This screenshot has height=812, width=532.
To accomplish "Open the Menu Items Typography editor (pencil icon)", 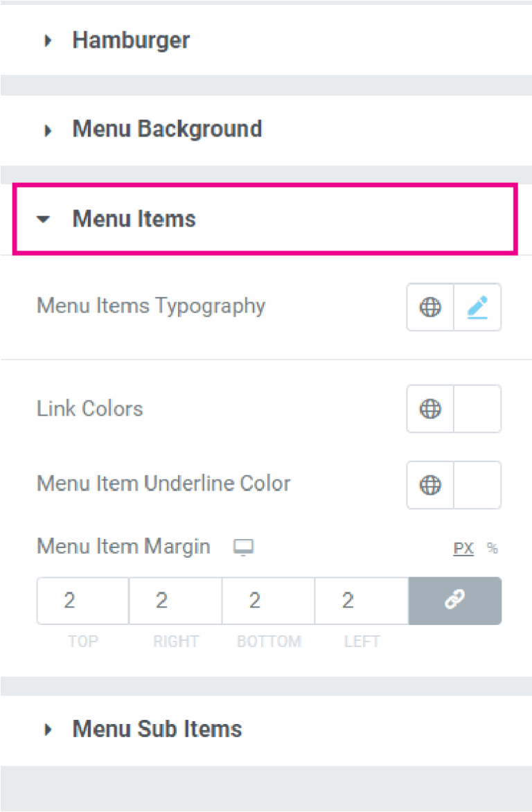I will [x=477, y=307].
